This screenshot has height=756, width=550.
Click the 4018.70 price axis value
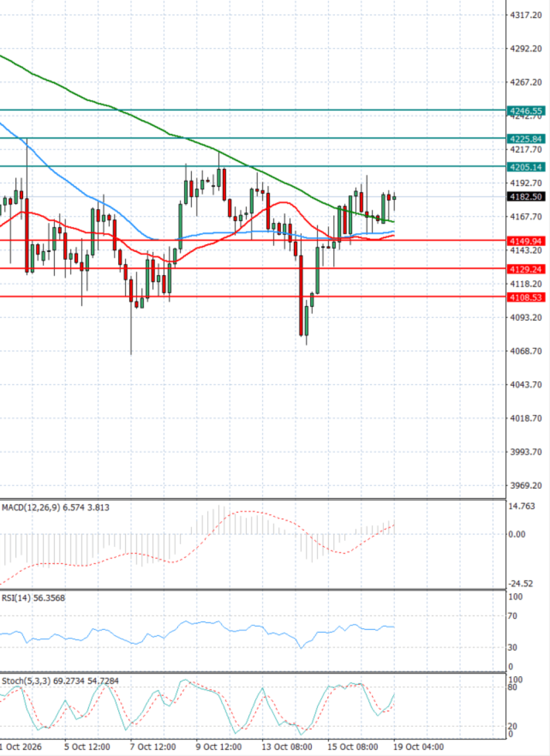click(526, 418)
